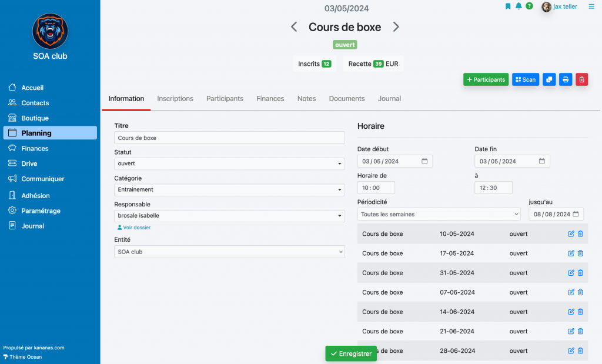Delete the 21-06-2024 occurrence
Image resolution: width=602 pixels, height=364 pixels.
tap(580, 331)
